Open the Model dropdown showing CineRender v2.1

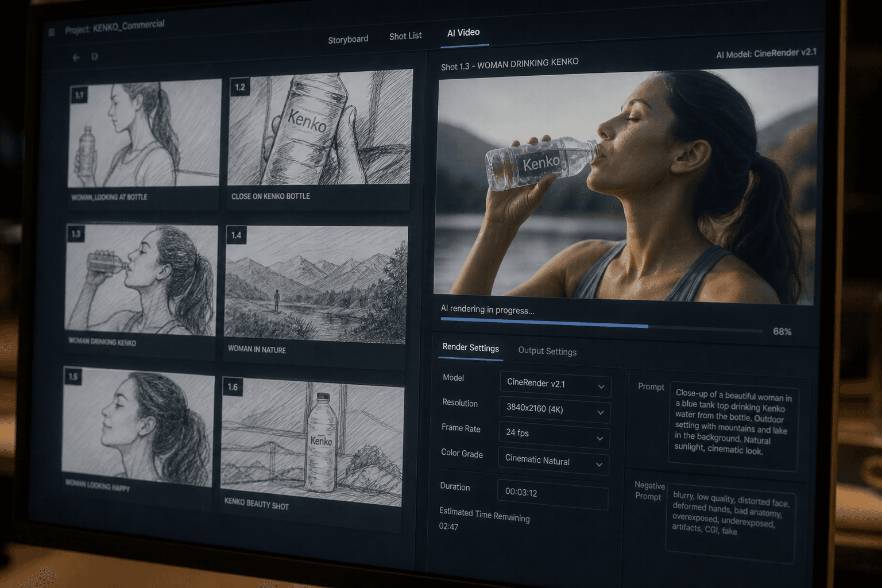click(555, 384)
